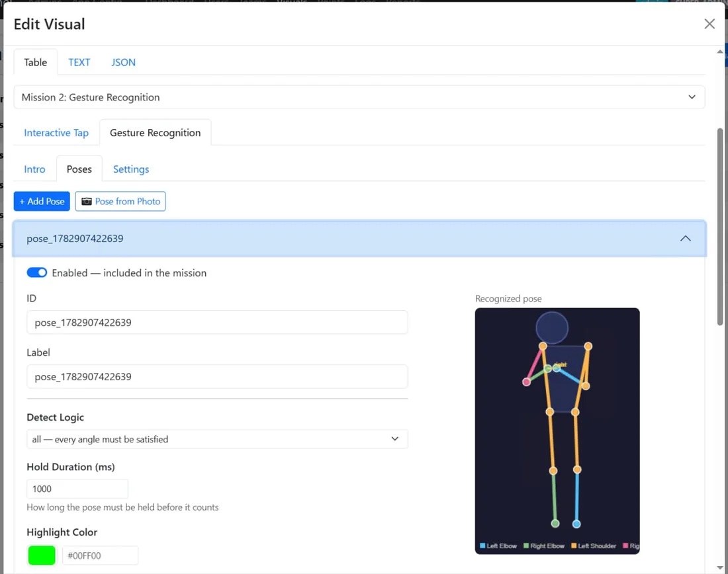
Task: Toggle Enabled — included in the mission switch
Action: [x=36, y=272]
